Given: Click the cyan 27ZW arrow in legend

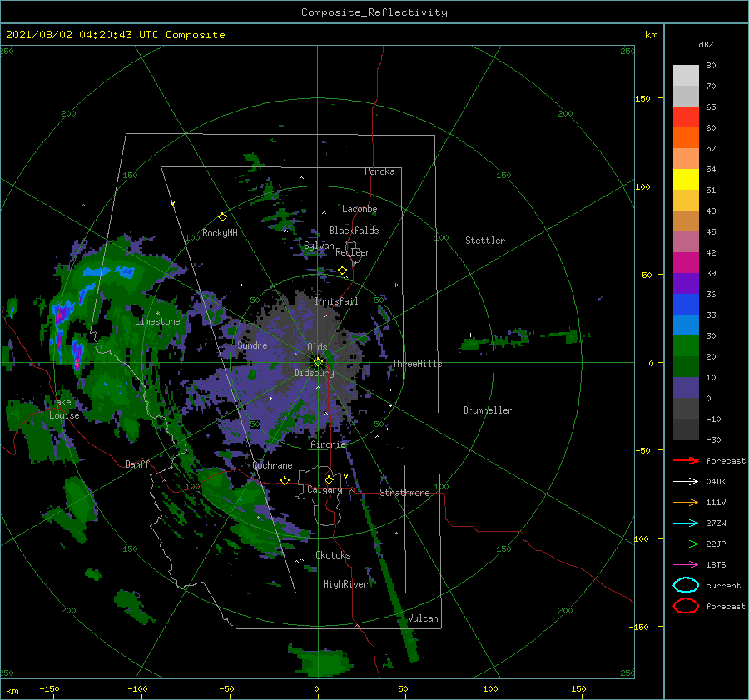Looking at the screenshot, I should [686, 524].
